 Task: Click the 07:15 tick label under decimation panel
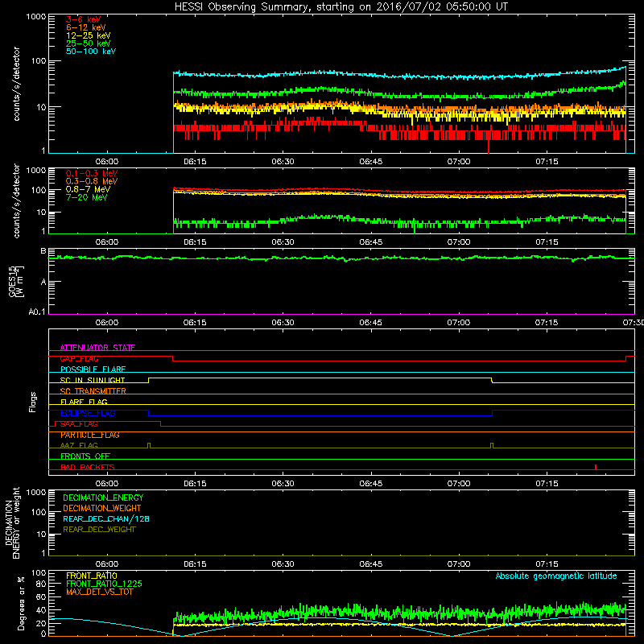pos(547,564)
